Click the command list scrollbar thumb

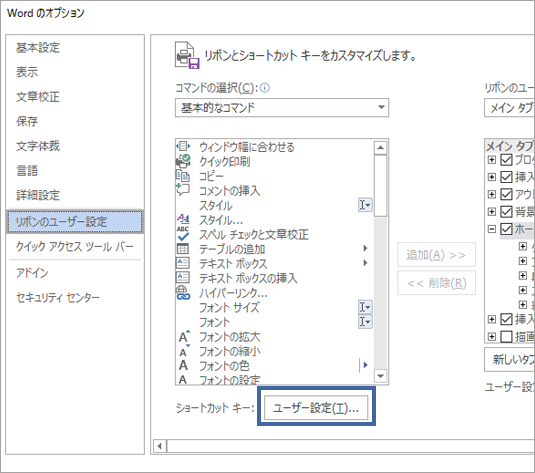point(380,186)
